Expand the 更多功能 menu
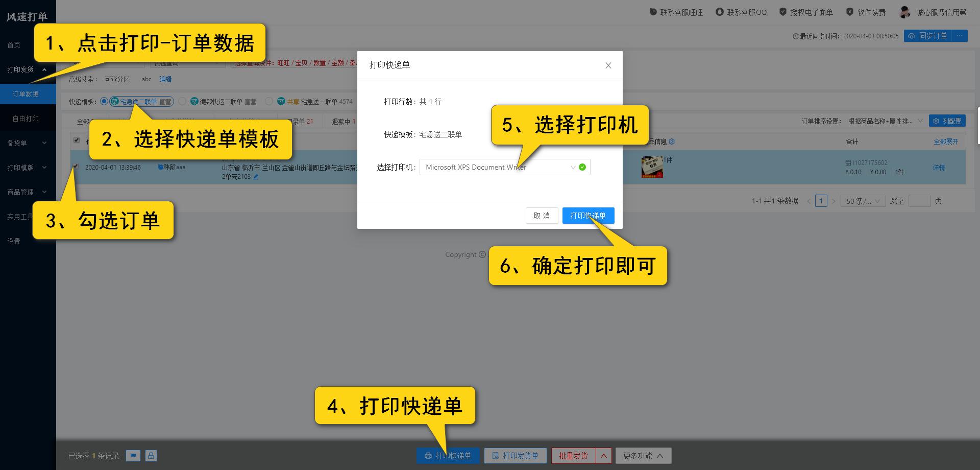The image size is (980, 470). coord(643,455)
